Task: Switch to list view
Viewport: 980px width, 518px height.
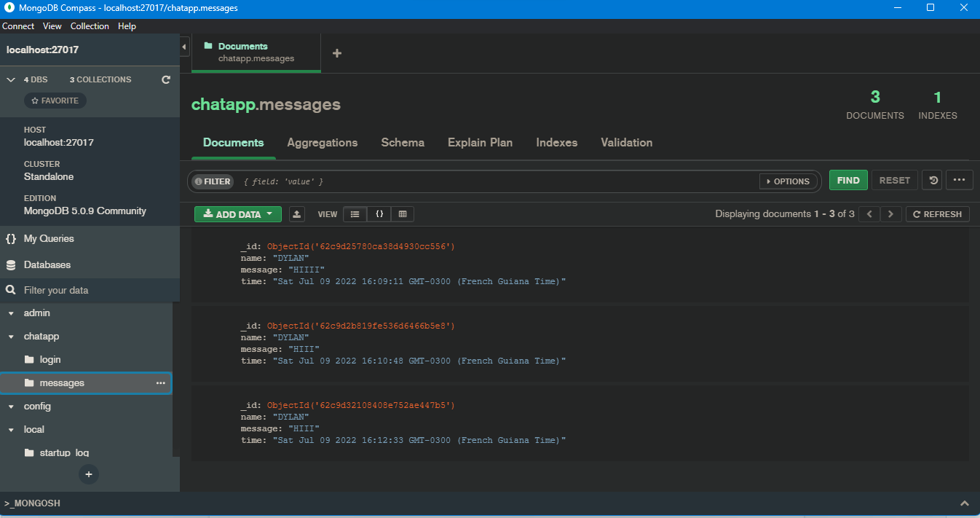Action: 355,214
